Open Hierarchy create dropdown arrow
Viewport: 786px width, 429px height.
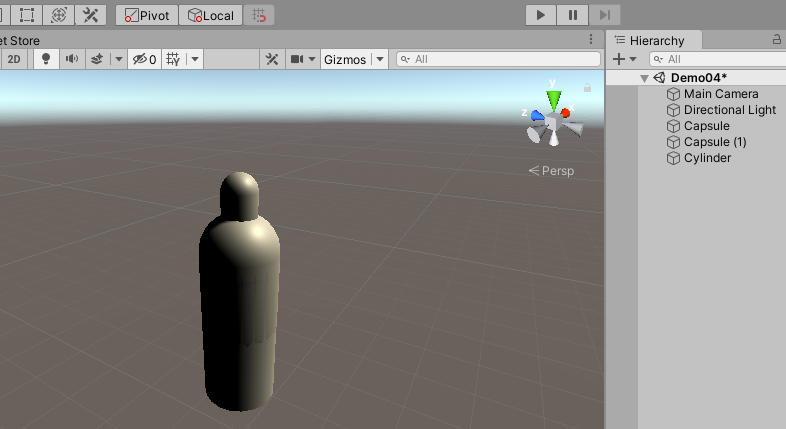(633, 59)
